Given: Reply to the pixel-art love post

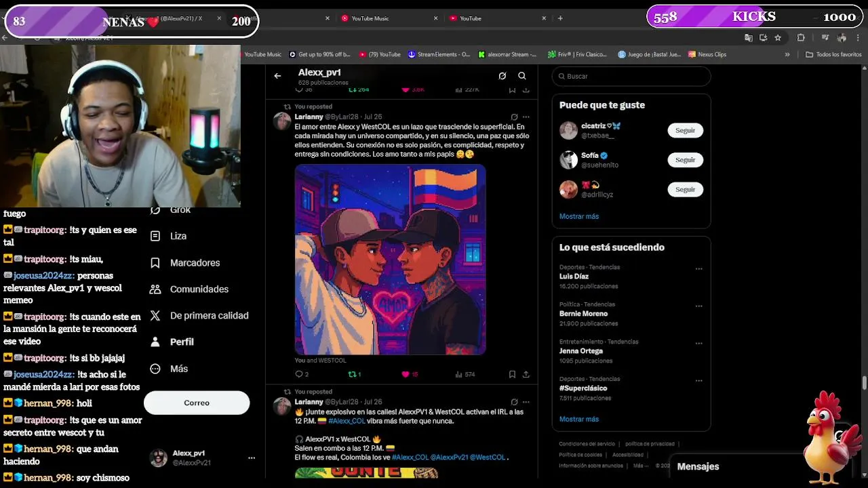Looking at the screenshot, I should pos(302,374).
